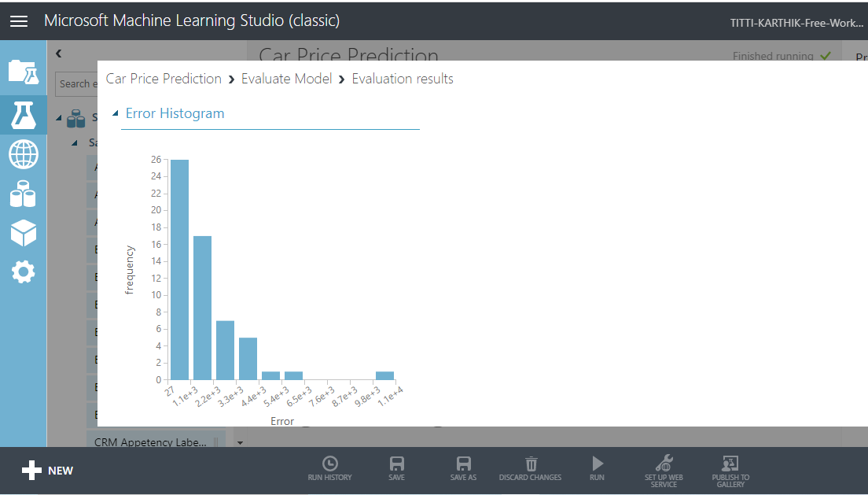This screenshot has height=495, width=868.
Task: Collapse the Saved Datasets tree node
Action: (x=59, y=117)
